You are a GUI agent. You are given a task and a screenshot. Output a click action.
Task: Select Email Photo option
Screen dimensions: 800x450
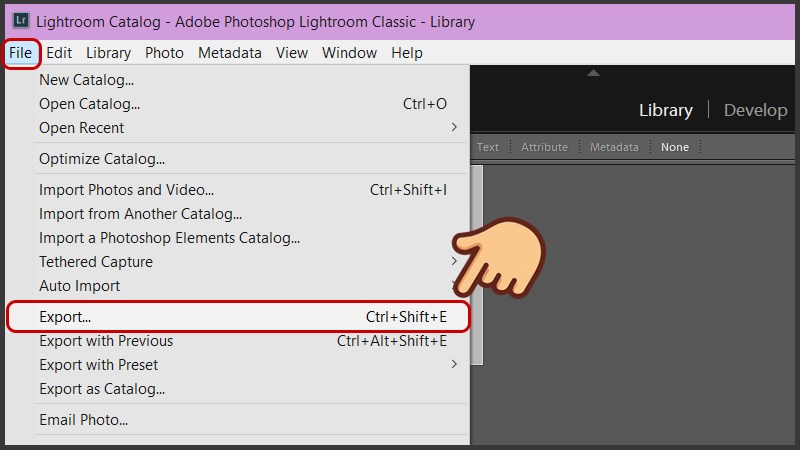tap(83, 420)
